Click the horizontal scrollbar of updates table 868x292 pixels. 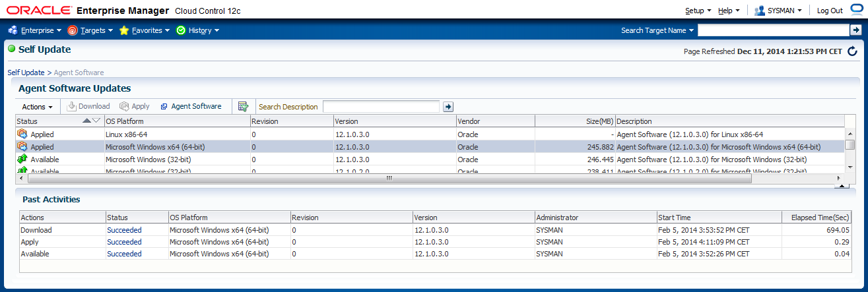(x=389, y=178)
